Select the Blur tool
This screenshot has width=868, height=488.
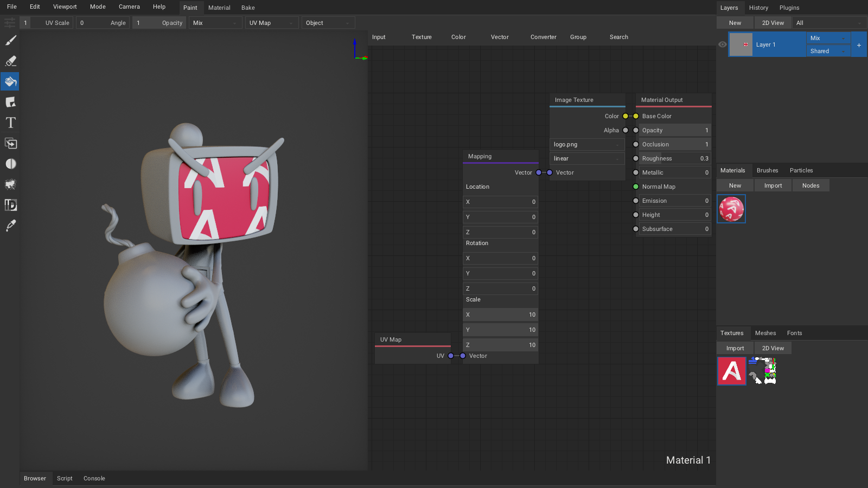pos(10,164)
